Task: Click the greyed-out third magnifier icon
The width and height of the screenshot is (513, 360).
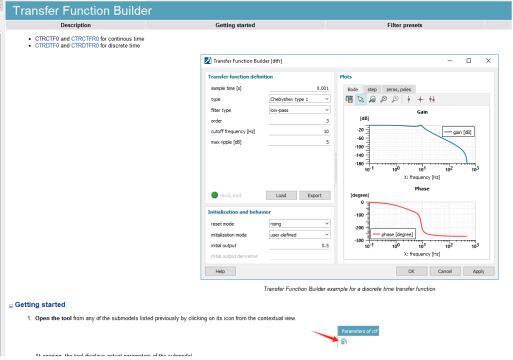Action: tap(395, 99)
